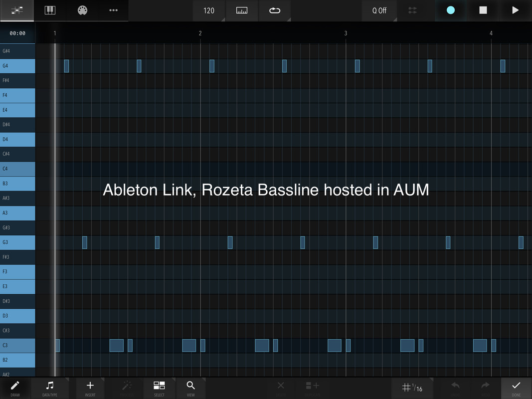This screenshot has width=532, height=399.
Task: Open the Insert plus menu
Action: 90,388
